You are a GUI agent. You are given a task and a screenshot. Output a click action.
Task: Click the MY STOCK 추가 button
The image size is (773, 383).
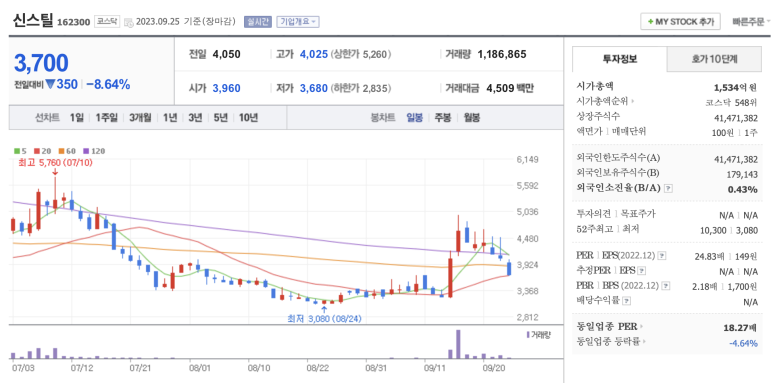click(x=680, y=22)
